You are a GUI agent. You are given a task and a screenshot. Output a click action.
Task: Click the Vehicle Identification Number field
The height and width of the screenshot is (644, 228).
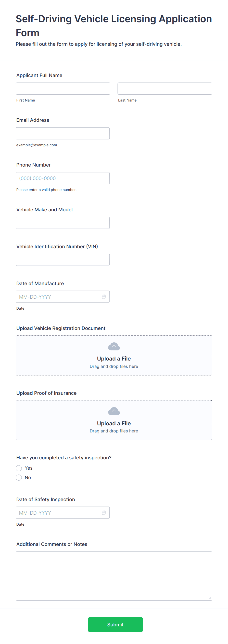(63, 260)
